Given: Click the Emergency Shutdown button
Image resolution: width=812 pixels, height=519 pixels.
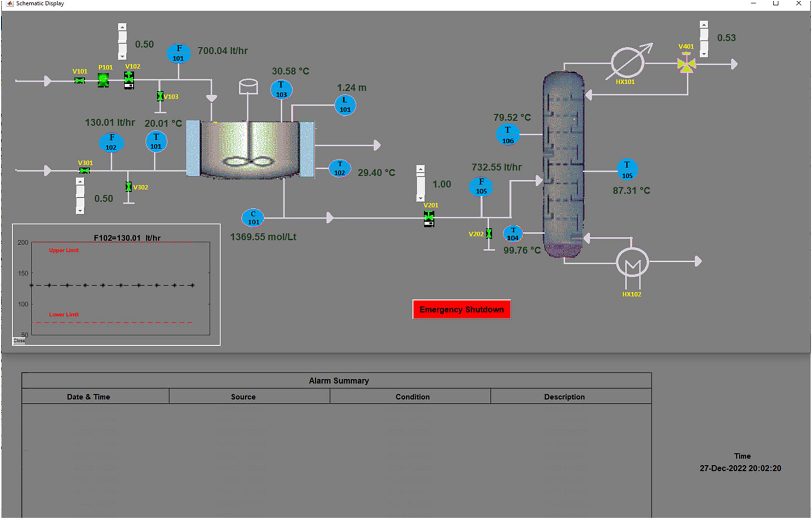Looking at the screenshot, I should [462, 309].
